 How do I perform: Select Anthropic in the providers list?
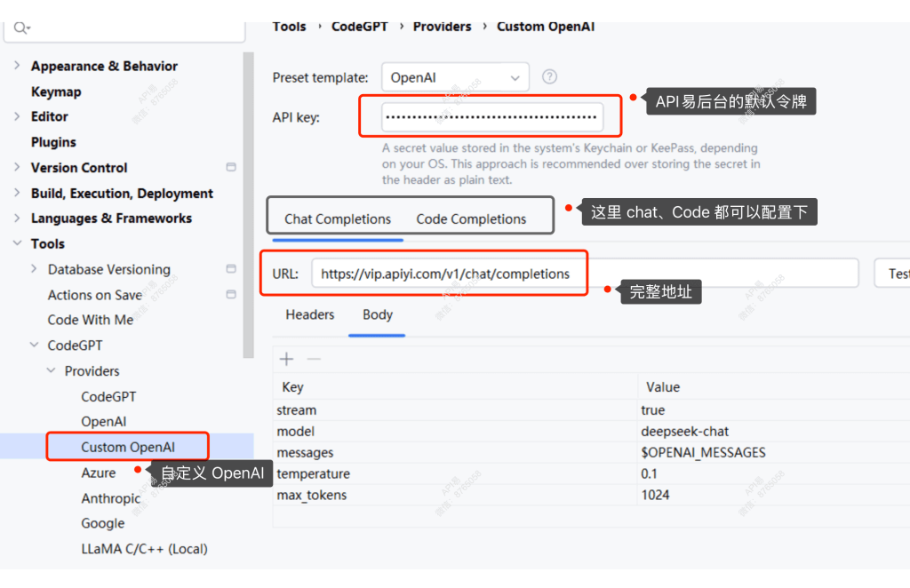coord(111,498)
